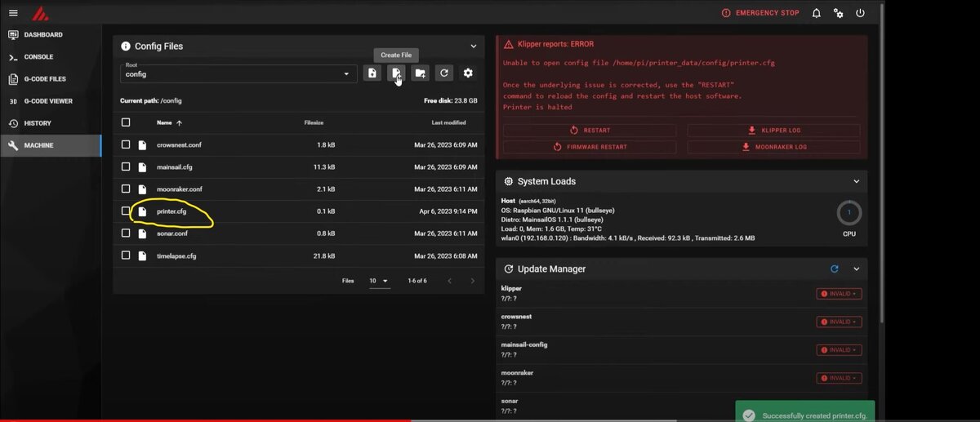Check the sonar.conf checkbox
Viewport: 980px width, 422px height.
[x=126, y=233]
